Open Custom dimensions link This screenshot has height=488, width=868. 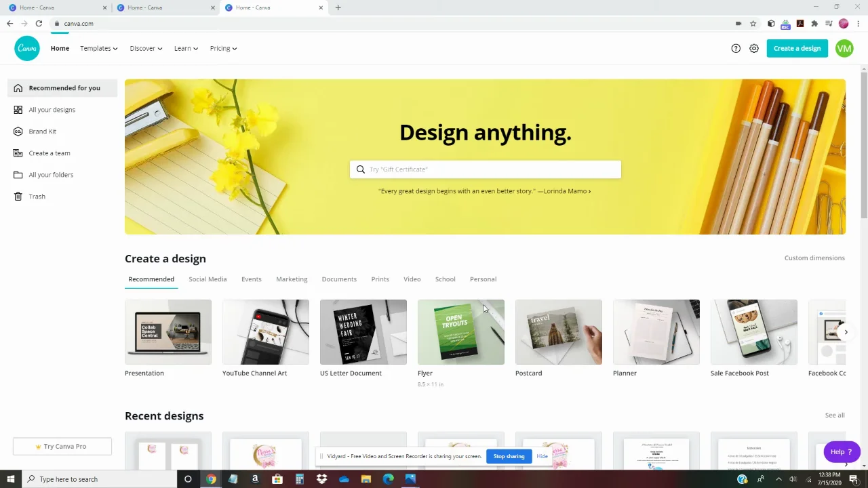click(x=814, y=258)
